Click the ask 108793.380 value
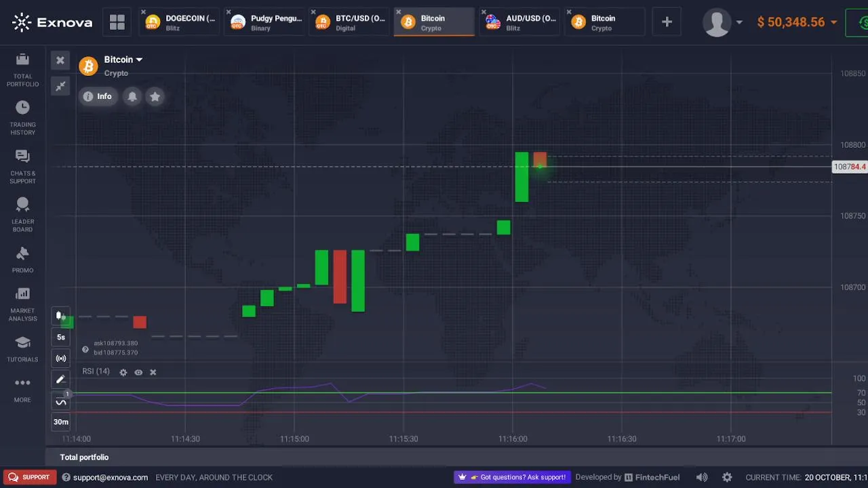Screen dimensions: 868x488 click(115, 344)
